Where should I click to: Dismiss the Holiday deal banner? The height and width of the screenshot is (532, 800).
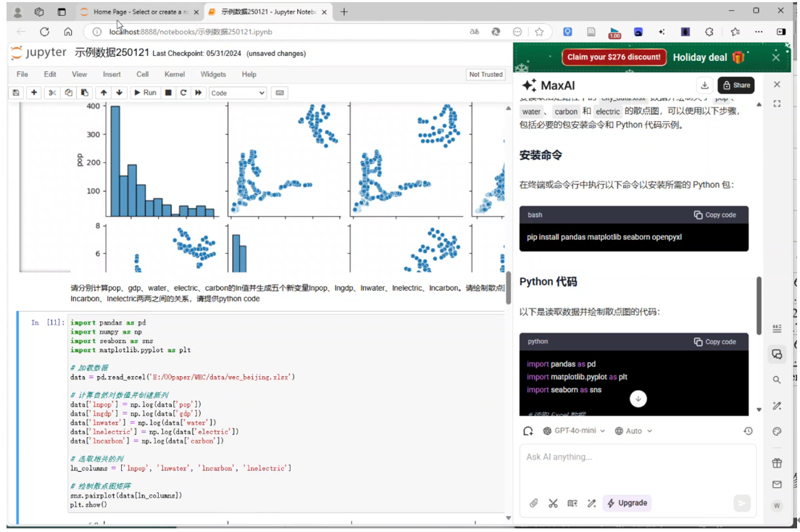[775, 57]
